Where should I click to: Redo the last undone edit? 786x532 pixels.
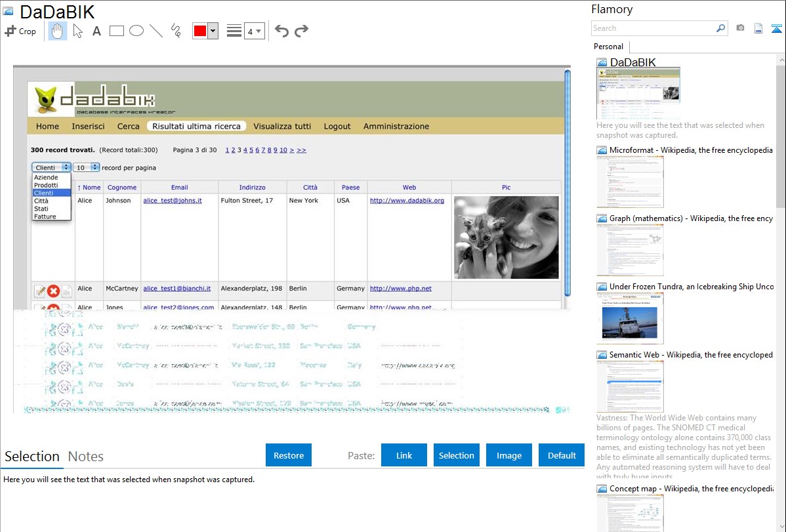point(301,31)
